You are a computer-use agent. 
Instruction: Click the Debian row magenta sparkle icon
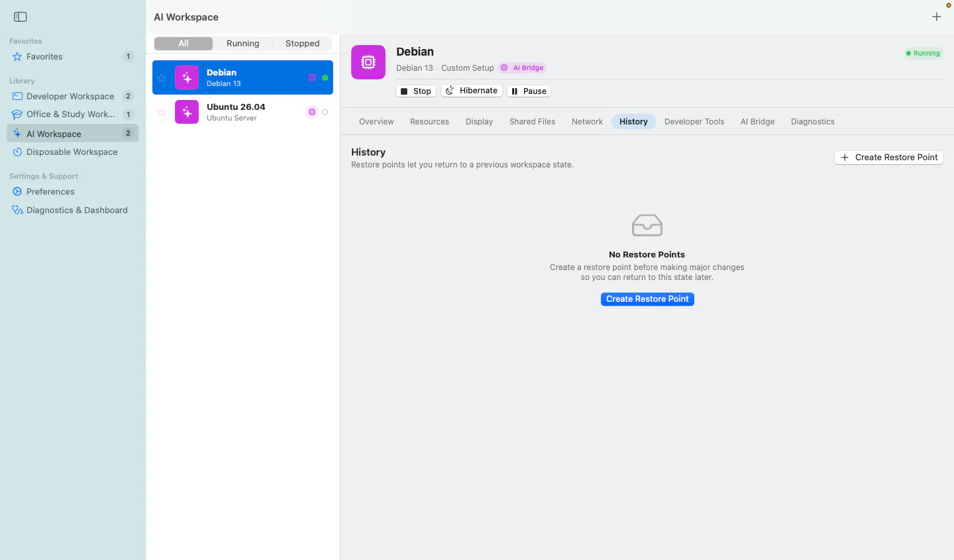click(x=187, y=77)
